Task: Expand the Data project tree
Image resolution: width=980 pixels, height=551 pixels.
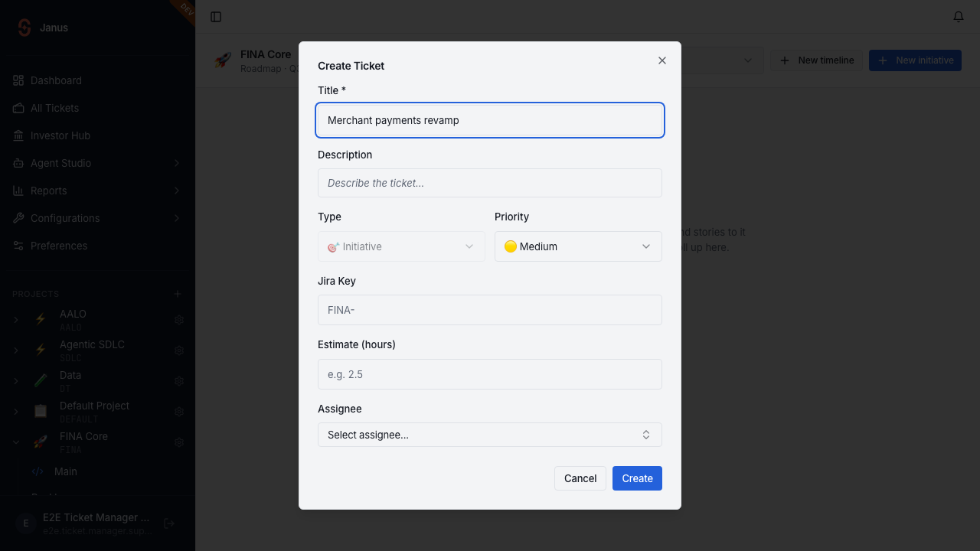Action: [16, 381]
